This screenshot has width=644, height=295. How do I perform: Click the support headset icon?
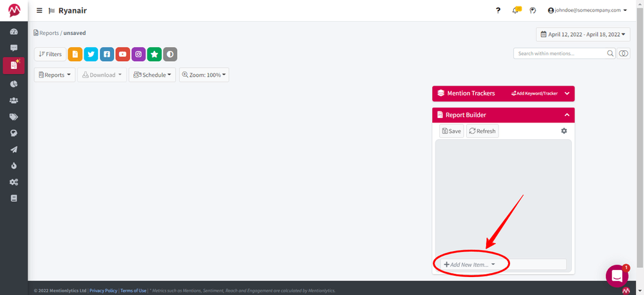tap(533, 11)
